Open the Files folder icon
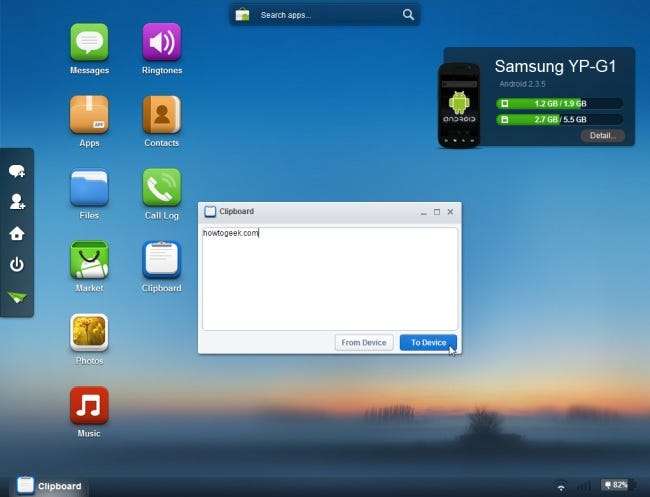Image resolution: width=650 pixels, height=497 pixels. point(89,187)
